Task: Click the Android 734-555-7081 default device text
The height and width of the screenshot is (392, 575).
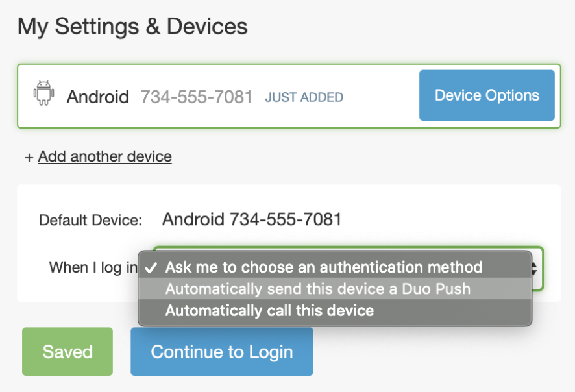Action: coord(253,219)
